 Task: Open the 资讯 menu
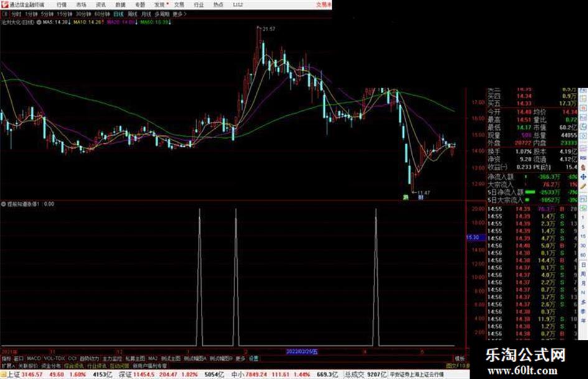click(101, 4)
